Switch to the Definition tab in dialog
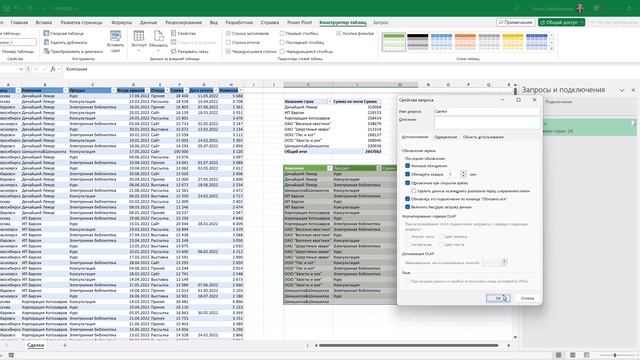This screenshot has width=640, height=360. coord(445,137)
